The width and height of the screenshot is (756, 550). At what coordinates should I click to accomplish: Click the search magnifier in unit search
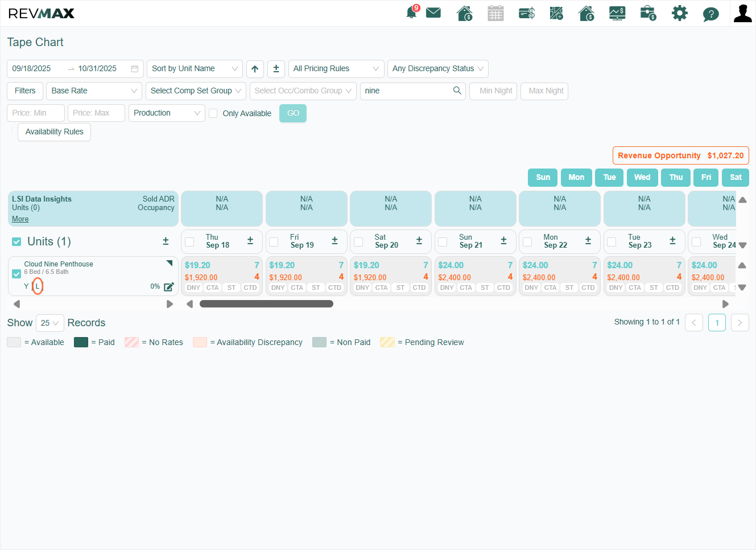(x=457, y=91)
